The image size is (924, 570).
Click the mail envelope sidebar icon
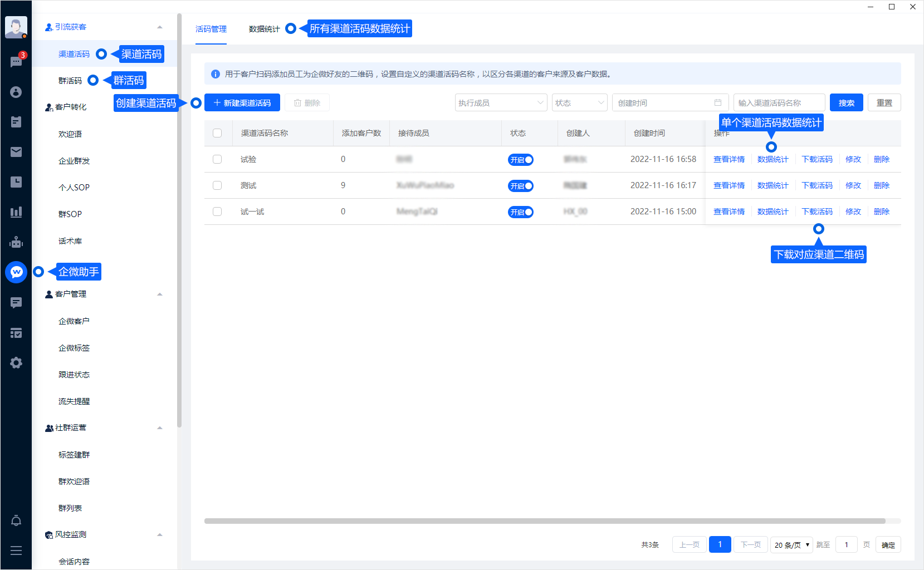(x=16, y=152)
